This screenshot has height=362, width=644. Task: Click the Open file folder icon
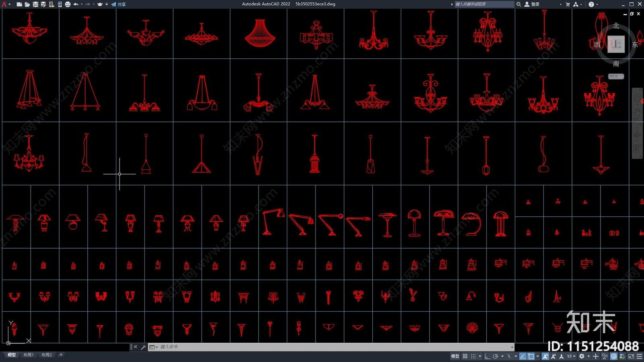pos(27,4)
